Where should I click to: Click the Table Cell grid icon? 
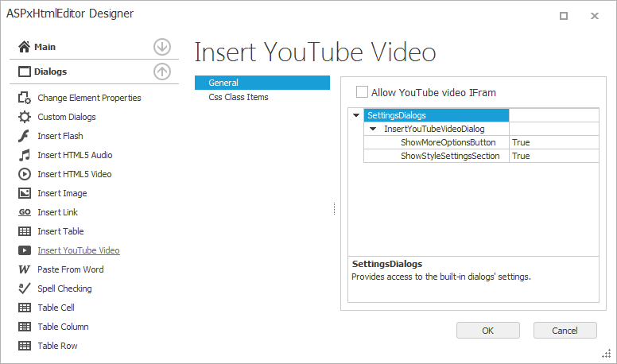25,308
